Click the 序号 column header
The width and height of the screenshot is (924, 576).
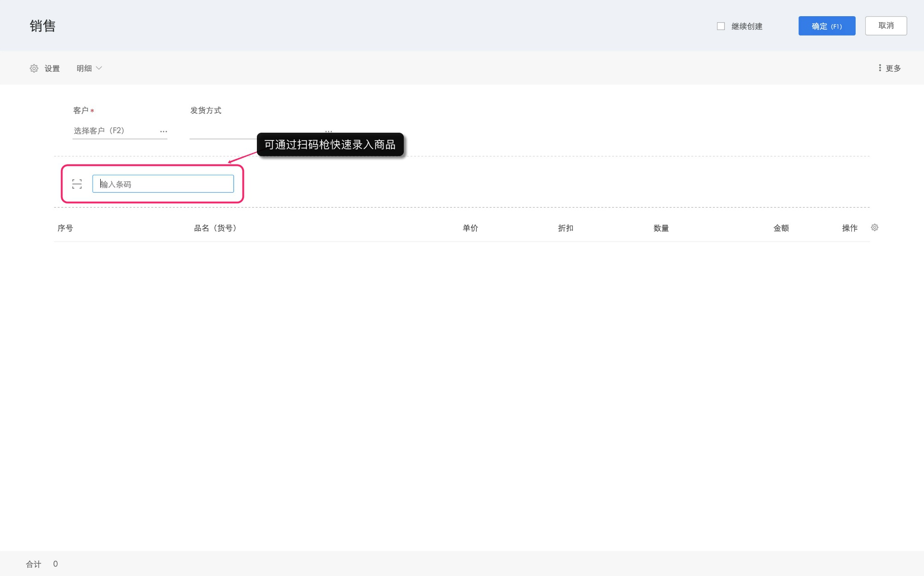pyautogui.click(x=65, y=228)
